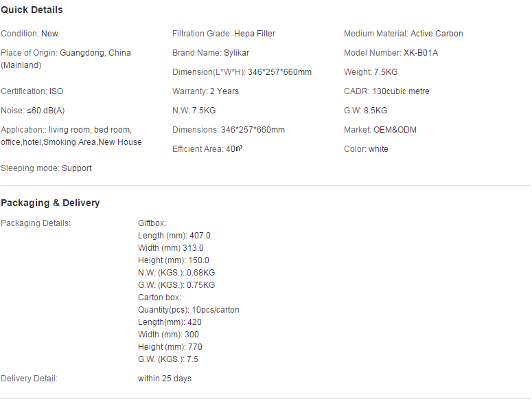Select the Brand Name Sylikar text
This screenshot has height=404, width=532.
[x=211, y=53]
